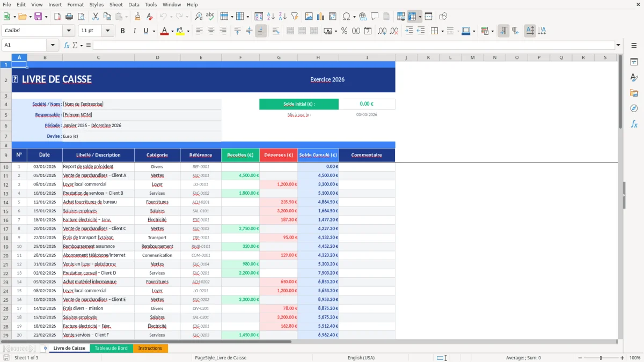Toggle underline formatting

coord(145,31)
